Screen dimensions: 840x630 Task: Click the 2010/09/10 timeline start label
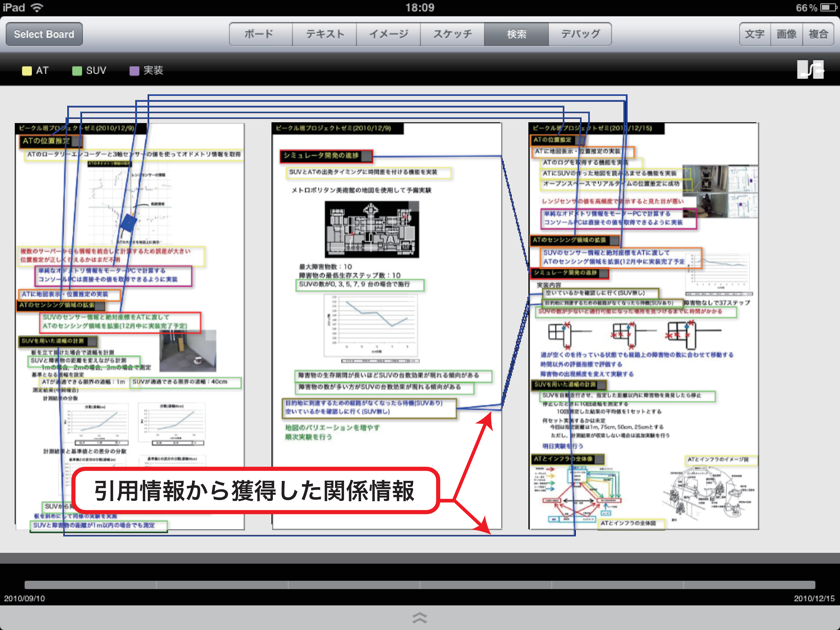tap(24, 598)
